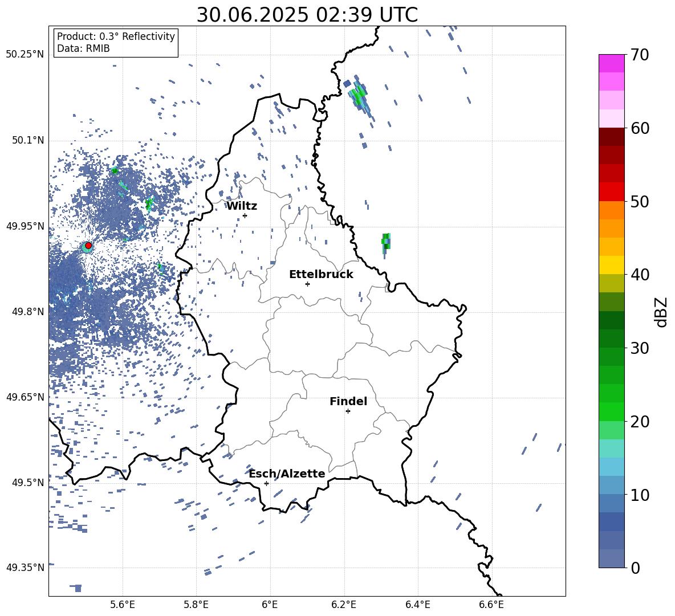This screenshot has width=675, height=616.
Task: Click the Findel station cross marker
Action: (x=348, y=411)
